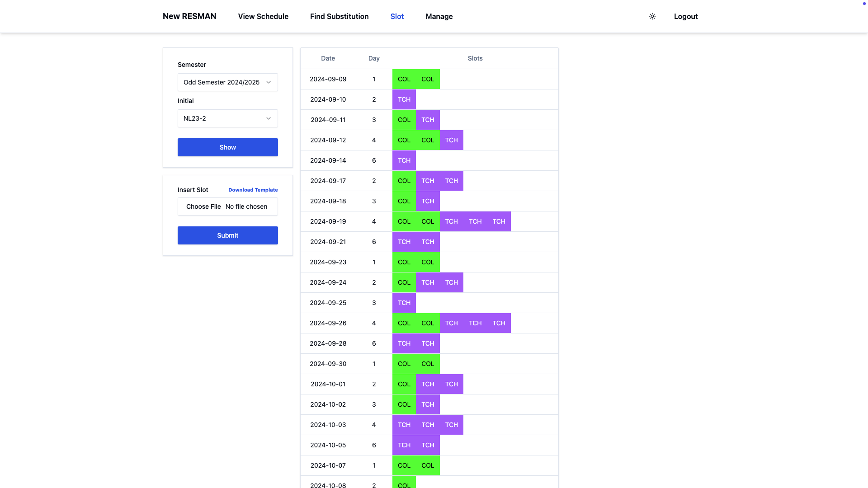Go to Find Substitution page
Screen dimensions: 868x488
coord(339,16)
